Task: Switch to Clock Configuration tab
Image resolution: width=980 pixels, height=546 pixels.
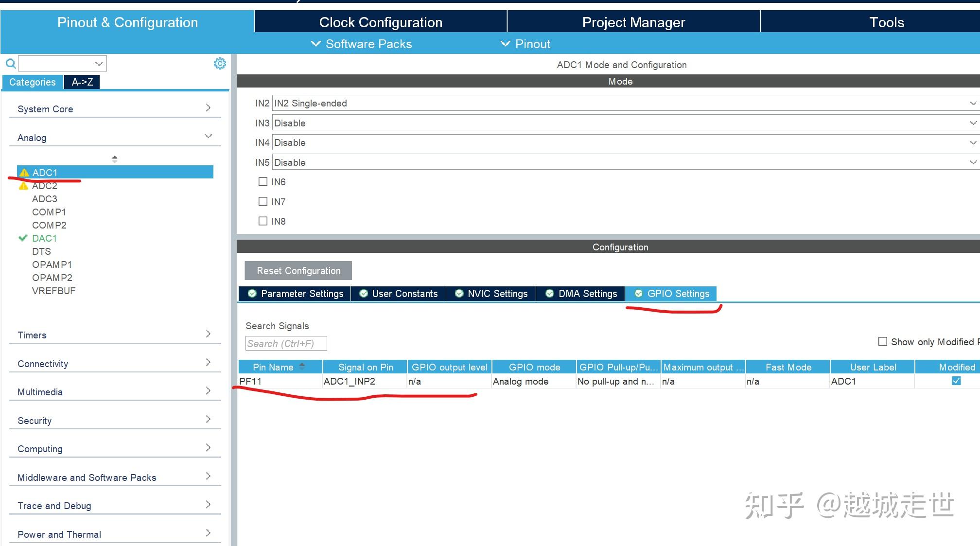Action: click(381, 22)
